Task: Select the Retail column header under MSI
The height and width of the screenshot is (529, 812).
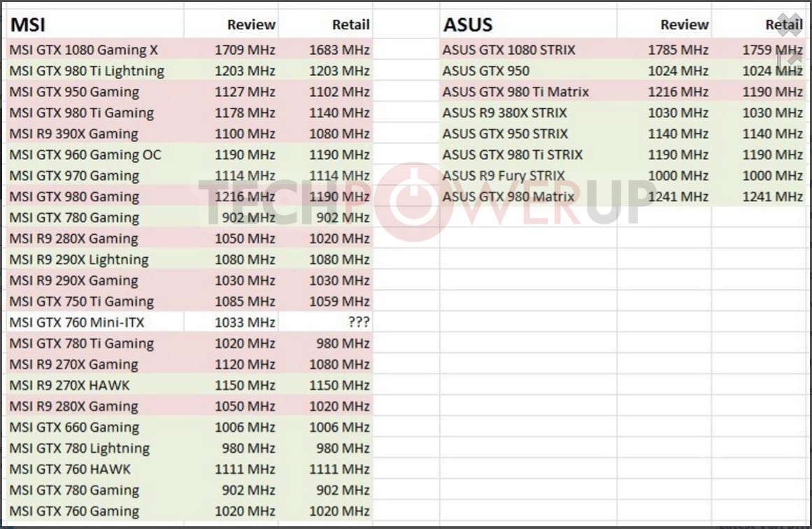Action: [x=350, y=25]
